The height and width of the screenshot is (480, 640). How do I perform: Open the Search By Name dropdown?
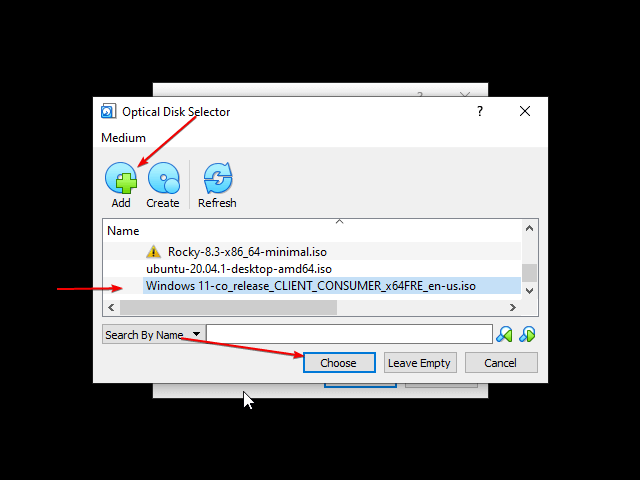(x=153, y=334)
